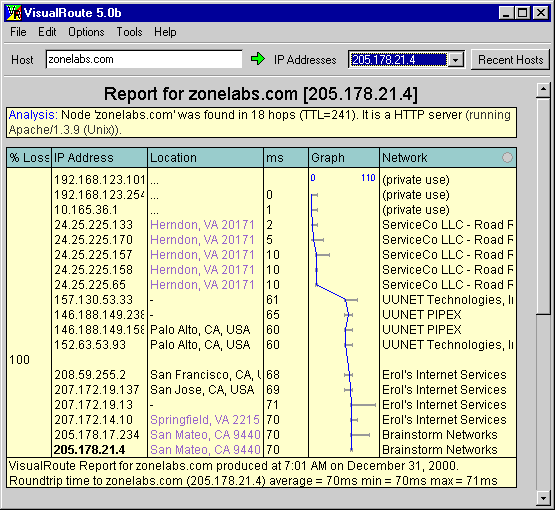The image size is (555, 510).
Task: Click IP address 146.188.149.238
Action: pyautogui.click(x=99, y=315)
